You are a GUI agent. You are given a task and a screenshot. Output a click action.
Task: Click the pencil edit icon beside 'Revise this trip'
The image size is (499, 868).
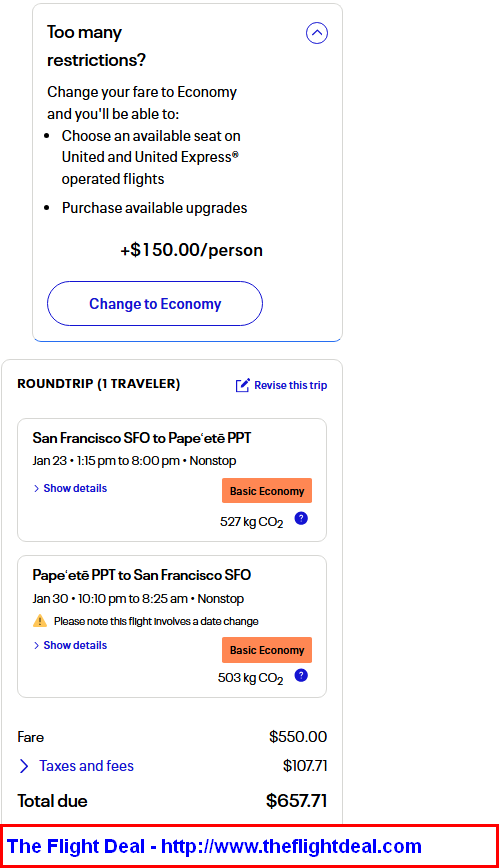(x=243, y=385)
